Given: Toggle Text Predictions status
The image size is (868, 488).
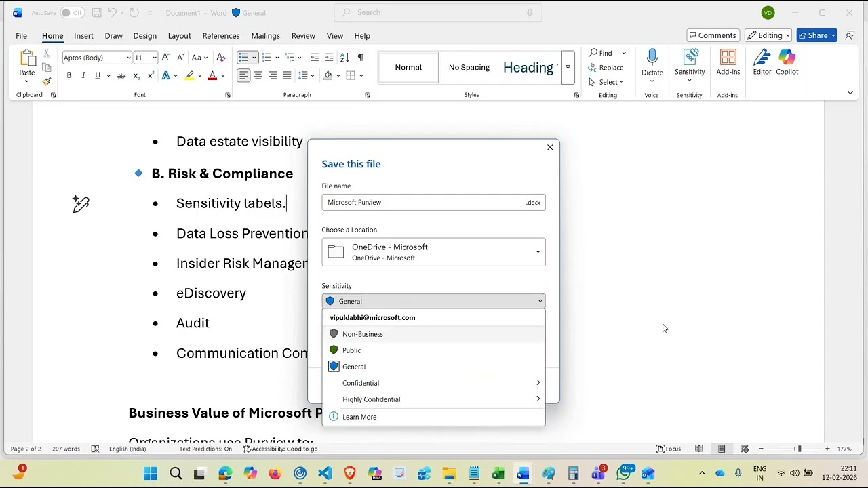Looking at the screenshot, I should pos(205,449).
